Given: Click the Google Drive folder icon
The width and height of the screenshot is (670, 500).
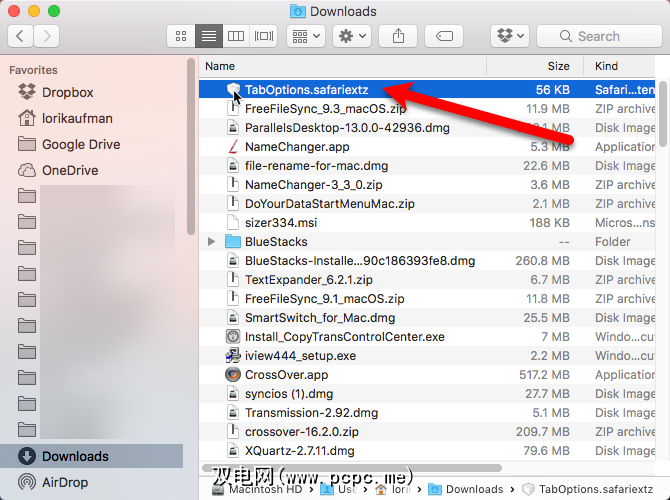Looking at the screenshot, I should pos(27,144).
